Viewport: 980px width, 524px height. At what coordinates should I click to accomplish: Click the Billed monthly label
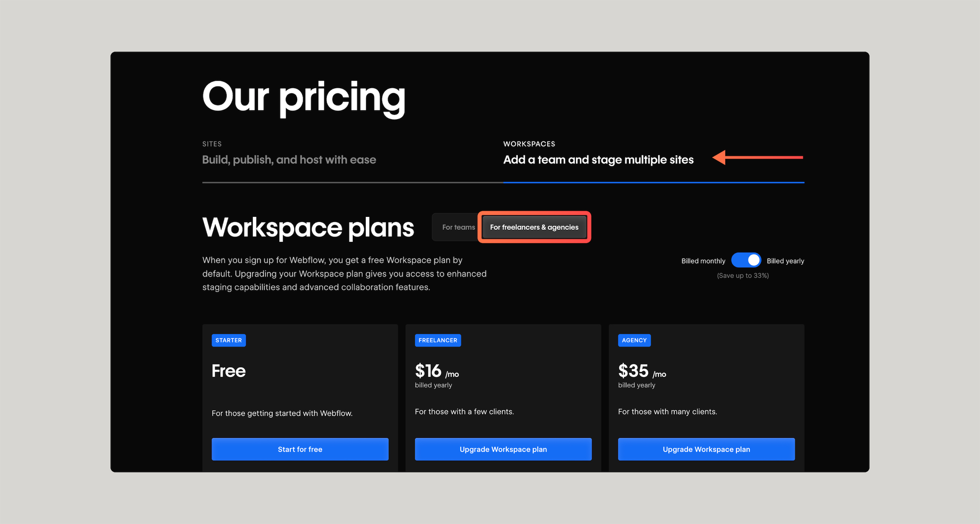point(703,261)
